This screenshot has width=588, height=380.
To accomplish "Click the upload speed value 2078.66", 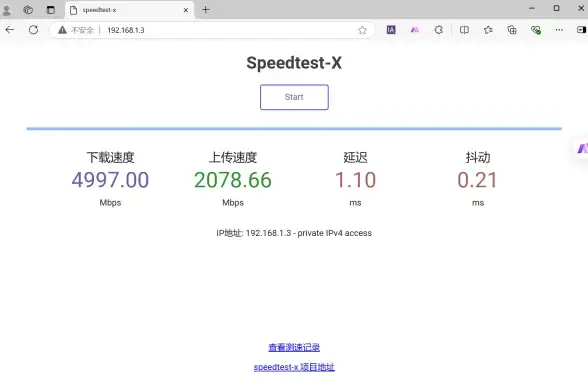I will (233, 180).
